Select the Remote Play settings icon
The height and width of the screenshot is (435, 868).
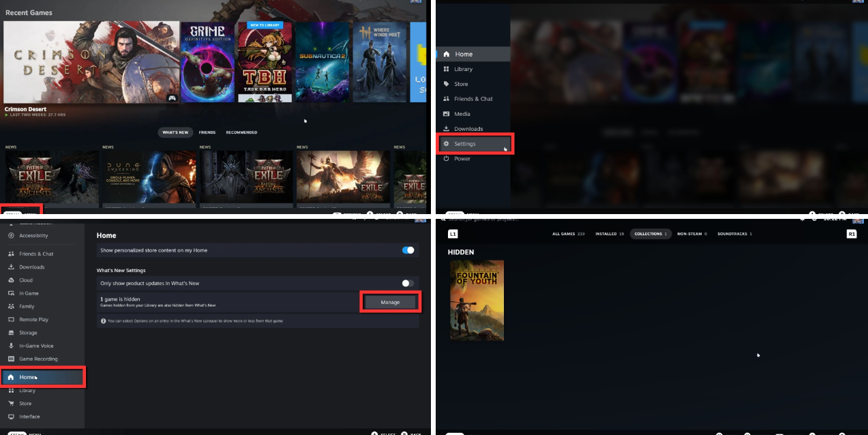tap(11, 320)
